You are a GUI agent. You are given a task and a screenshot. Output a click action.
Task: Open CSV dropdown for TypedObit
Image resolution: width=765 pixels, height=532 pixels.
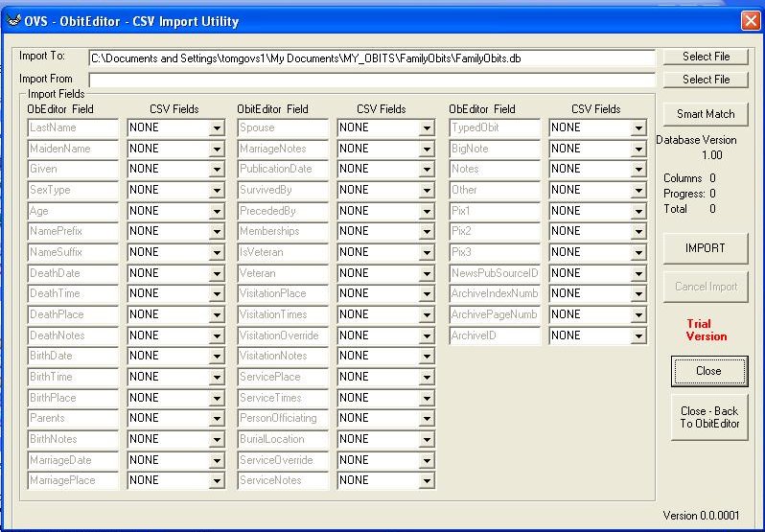638,128
